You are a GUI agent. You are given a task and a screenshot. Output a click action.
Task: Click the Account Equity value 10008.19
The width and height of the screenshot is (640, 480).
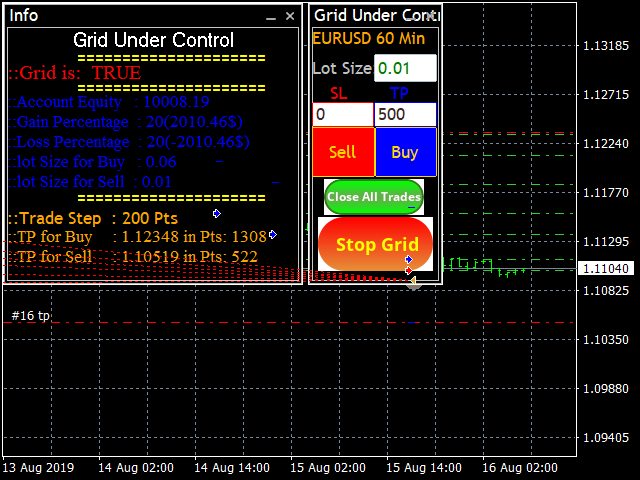176,102
